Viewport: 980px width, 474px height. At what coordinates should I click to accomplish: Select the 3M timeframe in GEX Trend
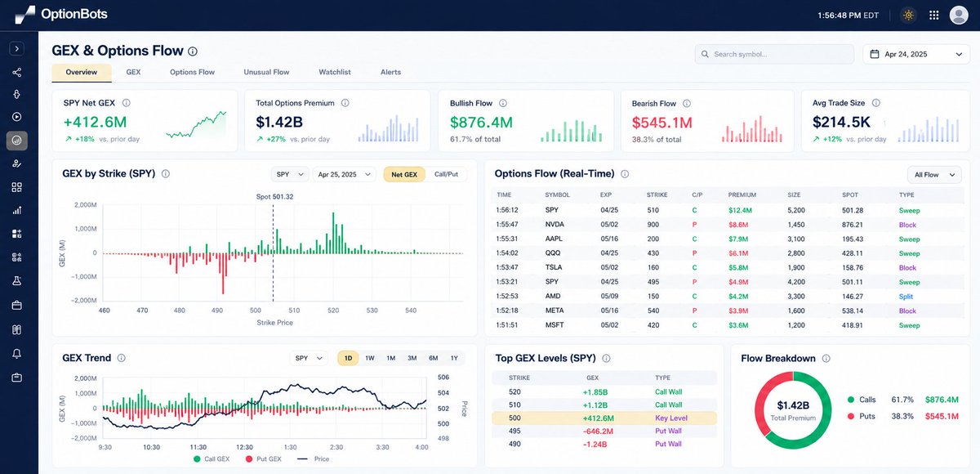[x=412, y=358]
